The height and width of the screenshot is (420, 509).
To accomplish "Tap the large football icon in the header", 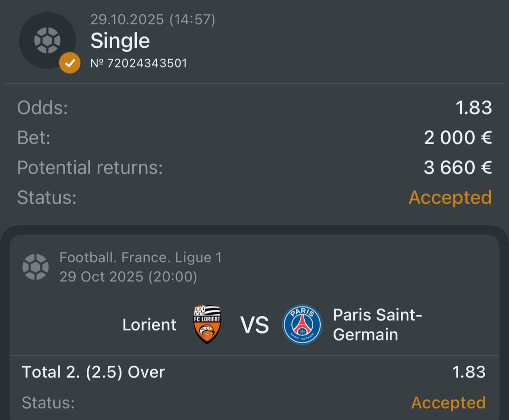I will [x=47, y=40].
